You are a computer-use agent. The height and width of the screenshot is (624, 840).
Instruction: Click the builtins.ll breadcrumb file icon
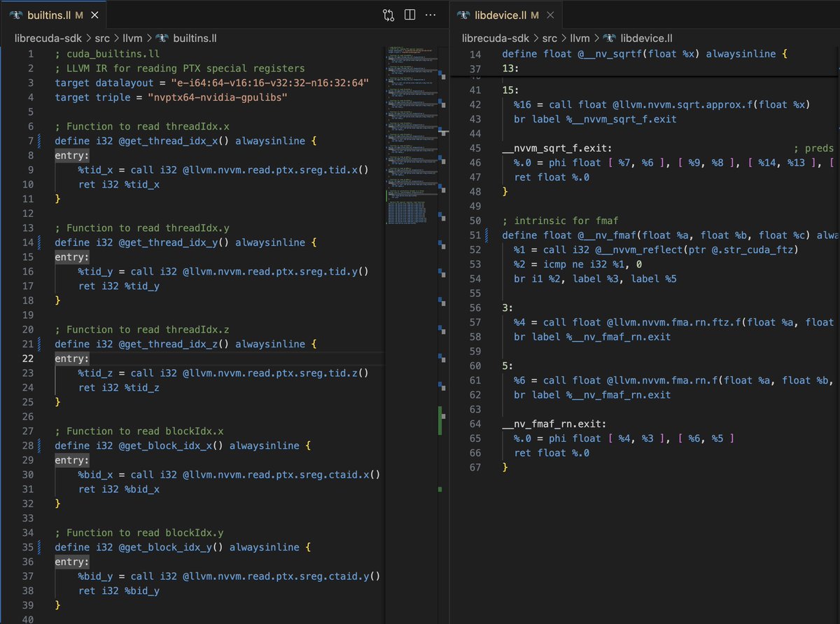tap(162, 39)
